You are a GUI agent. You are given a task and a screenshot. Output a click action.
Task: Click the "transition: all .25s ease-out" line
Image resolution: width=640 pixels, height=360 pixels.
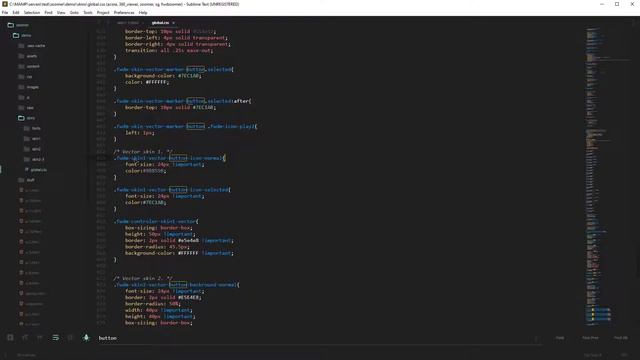(x=169, y=50)
